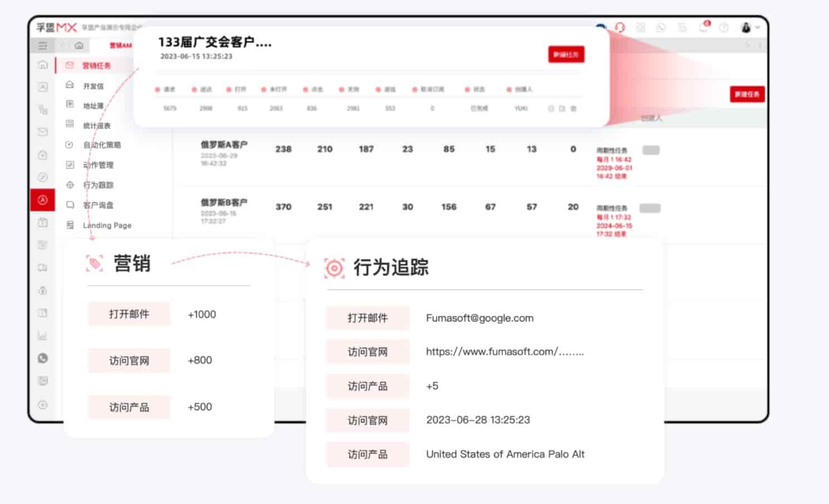Viewport: 829px width, 504px height.
Task: Go to 统计报表 in the side menu
Action: 97,126
